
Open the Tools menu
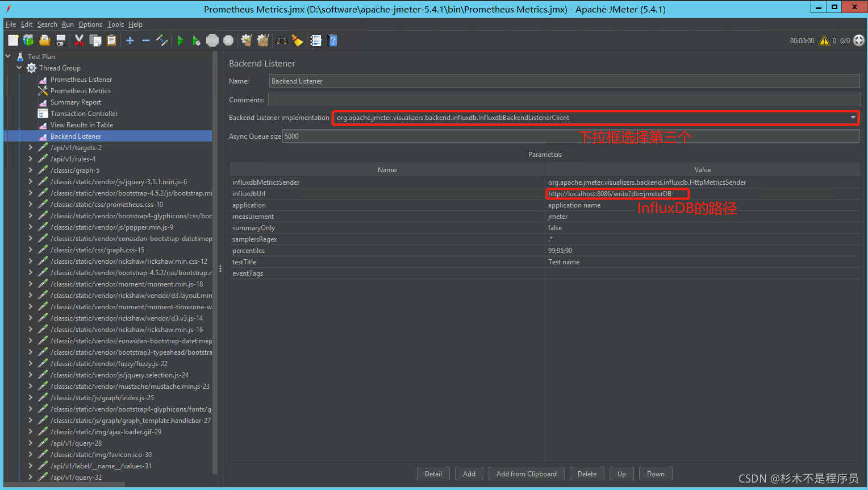[115, 24]
